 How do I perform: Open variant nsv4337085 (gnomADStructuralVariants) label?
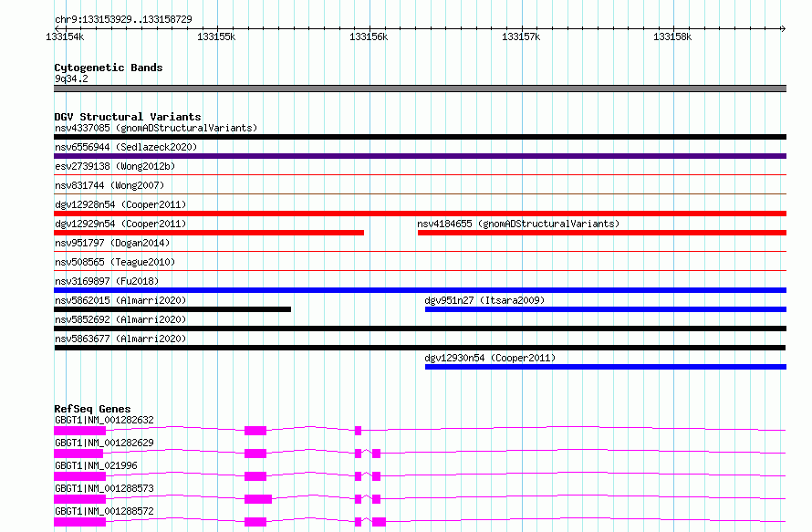[x=156, y=128]
